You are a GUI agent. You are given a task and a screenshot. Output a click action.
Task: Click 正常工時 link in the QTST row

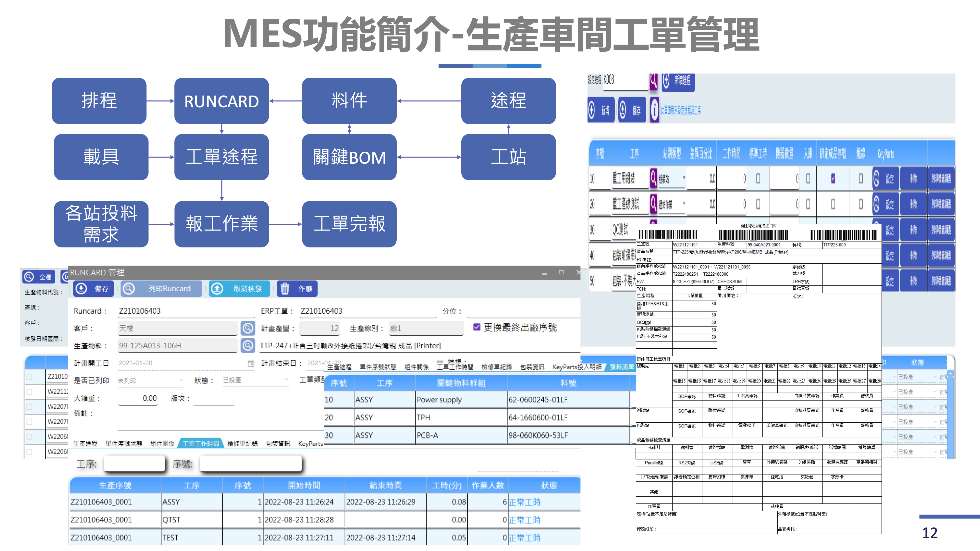[x=525, y=520]
